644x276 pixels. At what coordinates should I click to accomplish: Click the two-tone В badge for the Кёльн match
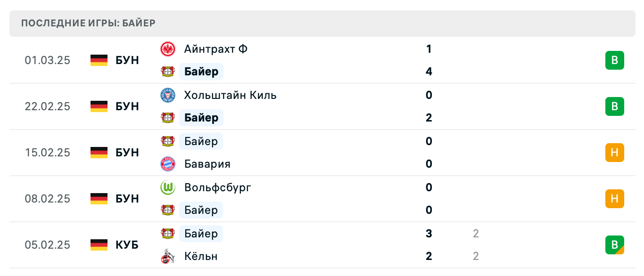tap(614, 245)
